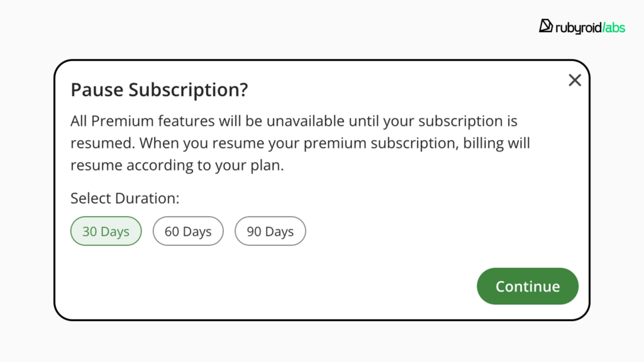Click the blank area left of Continue
This screenshot has height=362, width=644.
coord(314,287)
